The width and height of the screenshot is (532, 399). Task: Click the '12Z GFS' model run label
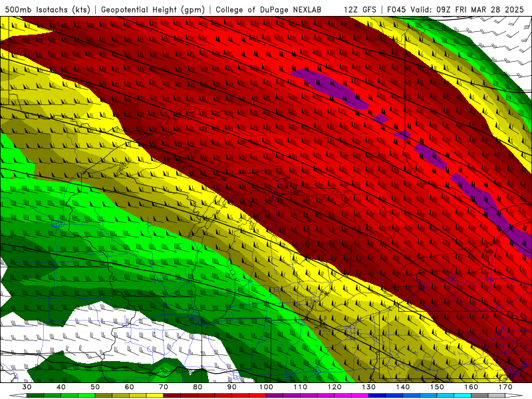point(360,9)
